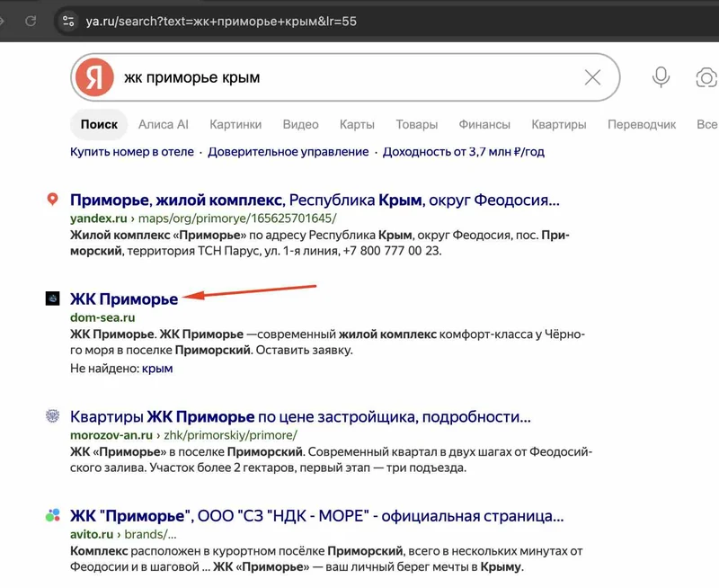
Task: Click the map pin icon beside the Yandex Maps result
Action: (x=53, y=199)
